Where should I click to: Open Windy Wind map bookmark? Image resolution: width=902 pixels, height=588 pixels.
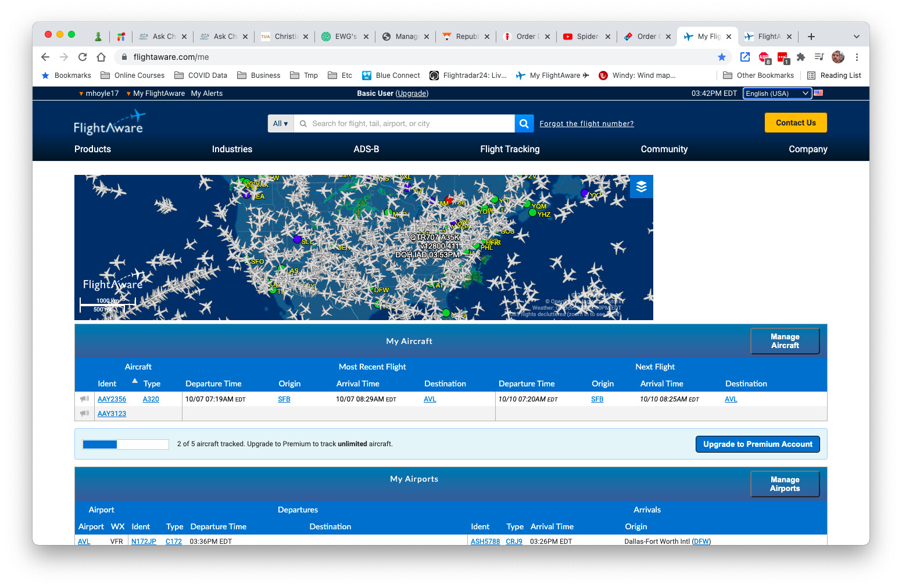(638, 76)
